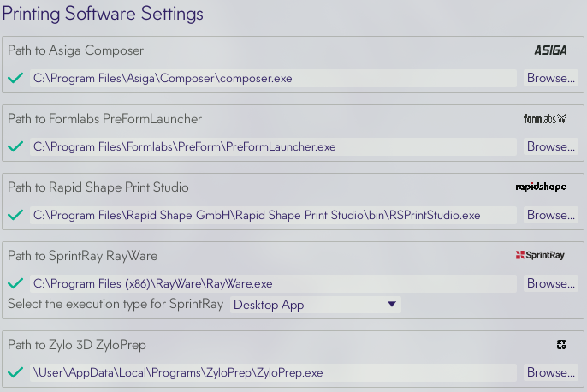587x392 pixels.
Task: Click the Formlabs logo icon
Action: [545, 119]
